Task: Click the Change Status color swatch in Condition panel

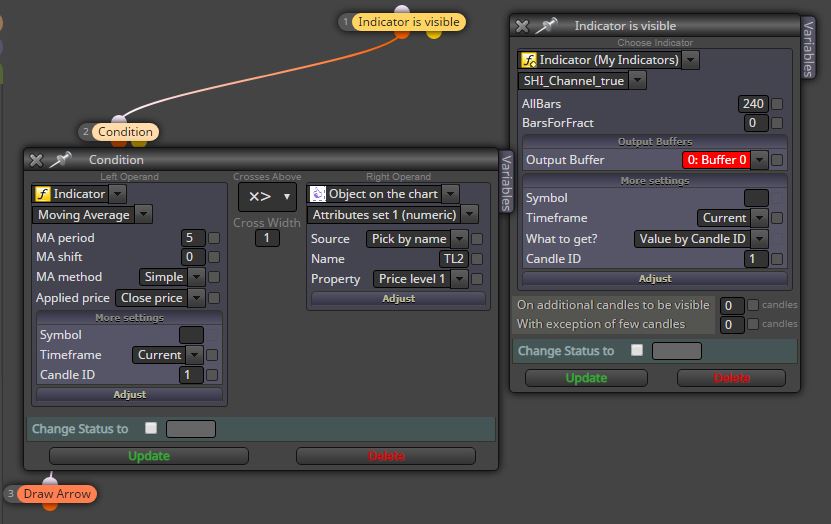Action: (191, 429)
